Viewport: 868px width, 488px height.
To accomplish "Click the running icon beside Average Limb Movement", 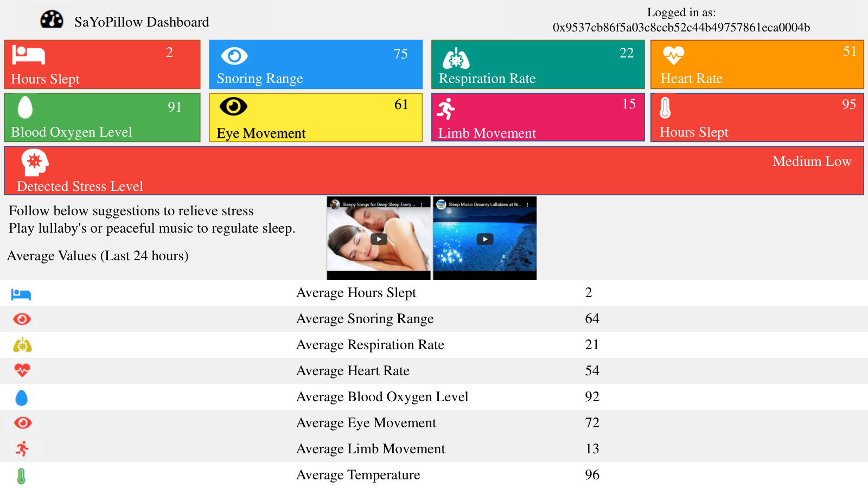I will (22, 448).
